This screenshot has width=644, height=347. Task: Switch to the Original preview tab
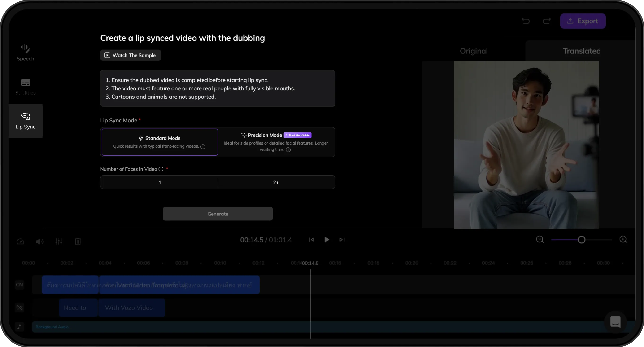(474, 51)
